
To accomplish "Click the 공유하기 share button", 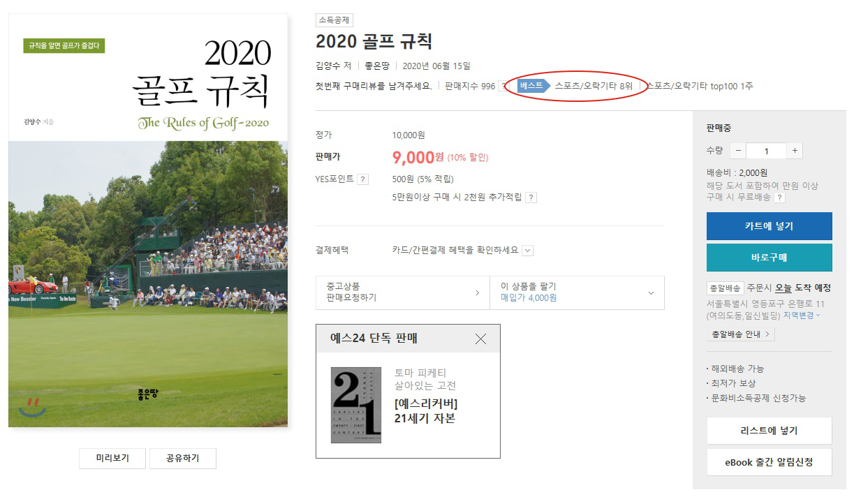I will coord(182,458).
